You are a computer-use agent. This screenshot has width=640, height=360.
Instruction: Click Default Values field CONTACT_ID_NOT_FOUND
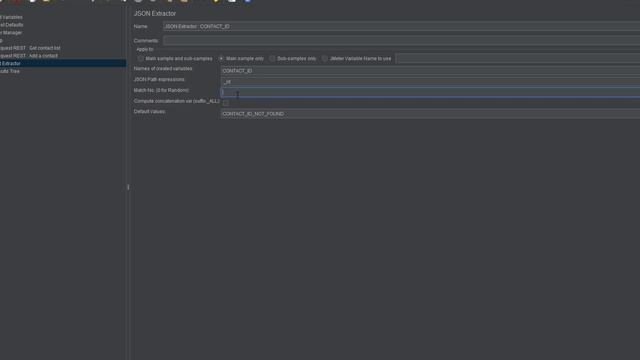point(430,114)
